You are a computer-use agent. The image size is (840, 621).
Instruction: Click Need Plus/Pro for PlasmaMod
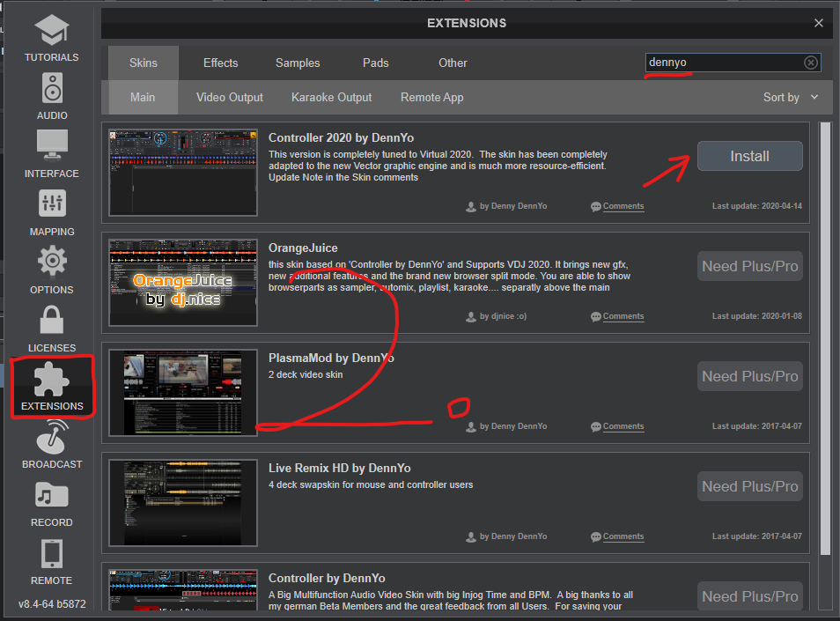click(x=749, y=376)
